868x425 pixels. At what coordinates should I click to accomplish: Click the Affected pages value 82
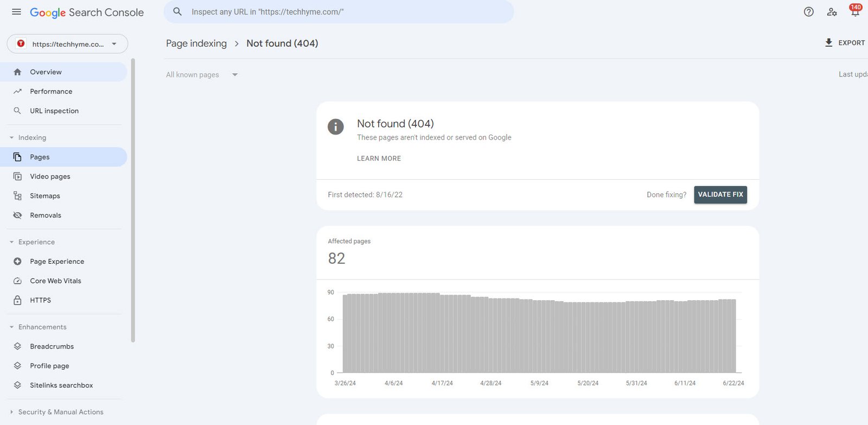click(336, 258)
